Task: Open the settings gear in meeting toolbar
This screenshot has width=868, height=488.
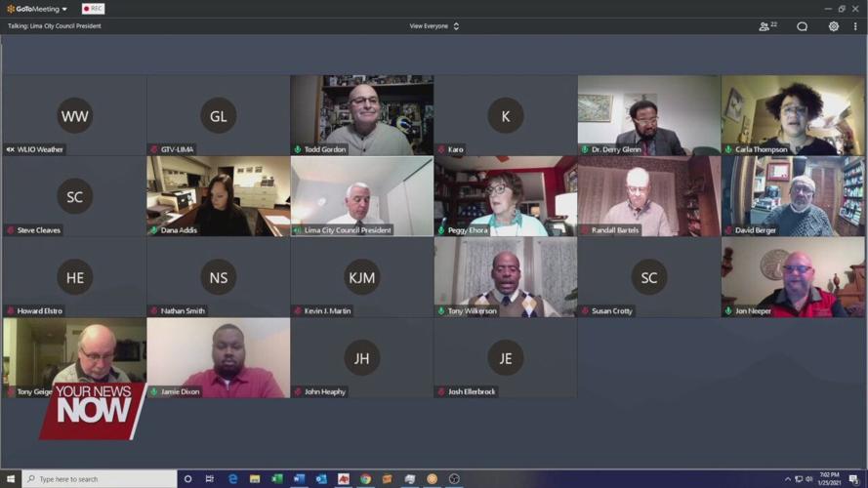Action: 833,26
